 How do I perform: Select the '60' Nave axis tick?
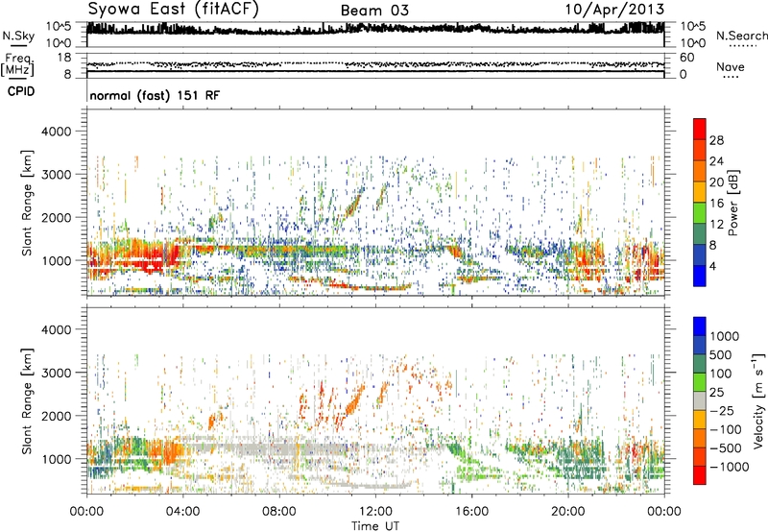pos(686,58)
